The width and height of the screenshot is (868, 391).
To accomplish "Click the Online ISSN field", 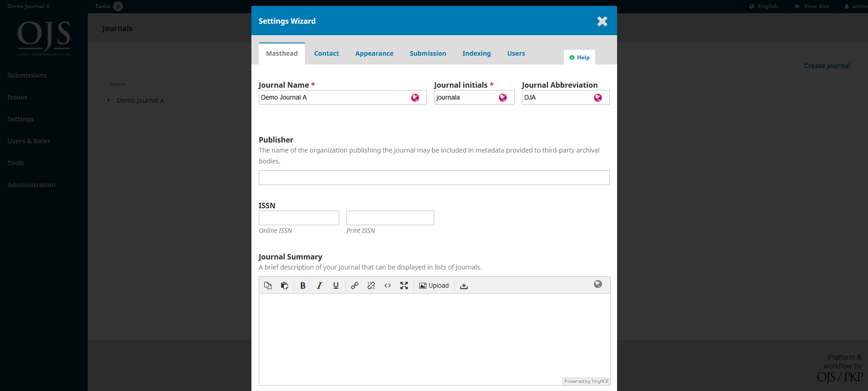I will pos(299,218).
